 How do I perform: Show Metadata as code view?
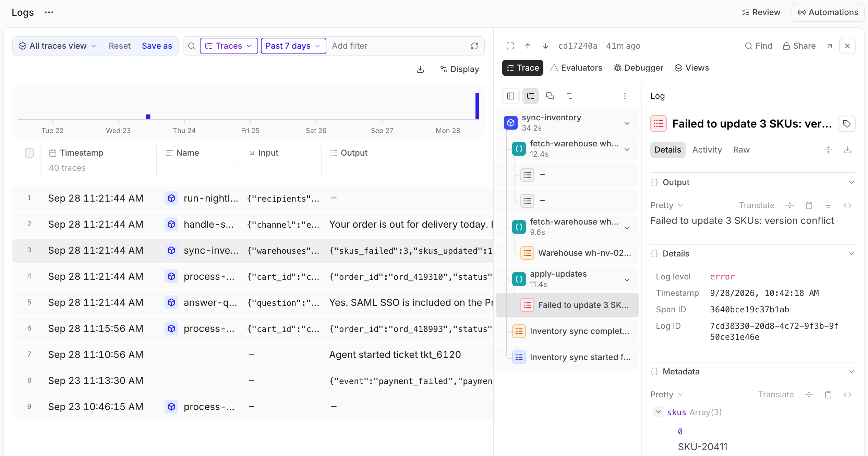click(847, 395)
